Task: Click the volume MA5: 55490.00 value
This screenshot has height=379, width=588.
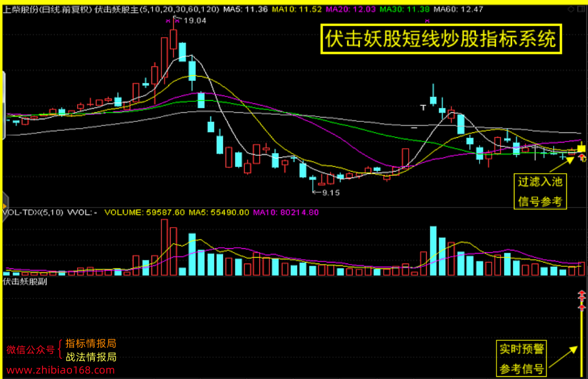Action: [219, 212]
